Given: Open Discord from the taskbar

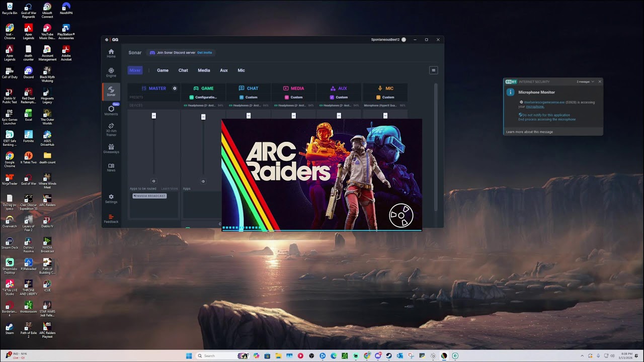Looking at the screenshot, I should pyautogui.click(x=378, y=356).
